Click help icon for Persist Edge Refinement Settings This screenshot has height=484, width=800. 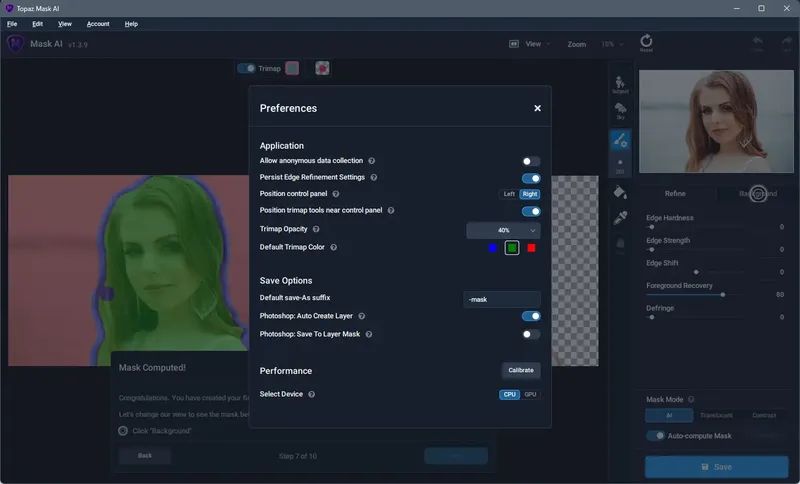373,177
